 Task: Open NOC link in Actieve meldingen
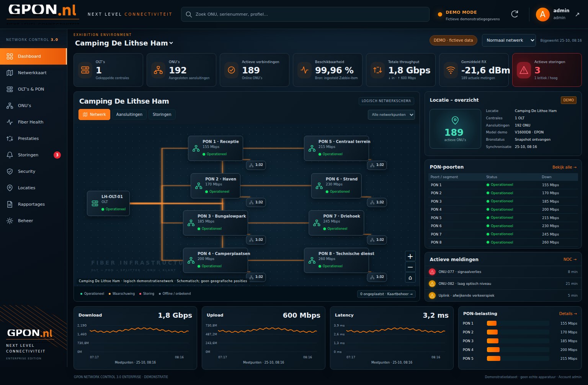570,260
